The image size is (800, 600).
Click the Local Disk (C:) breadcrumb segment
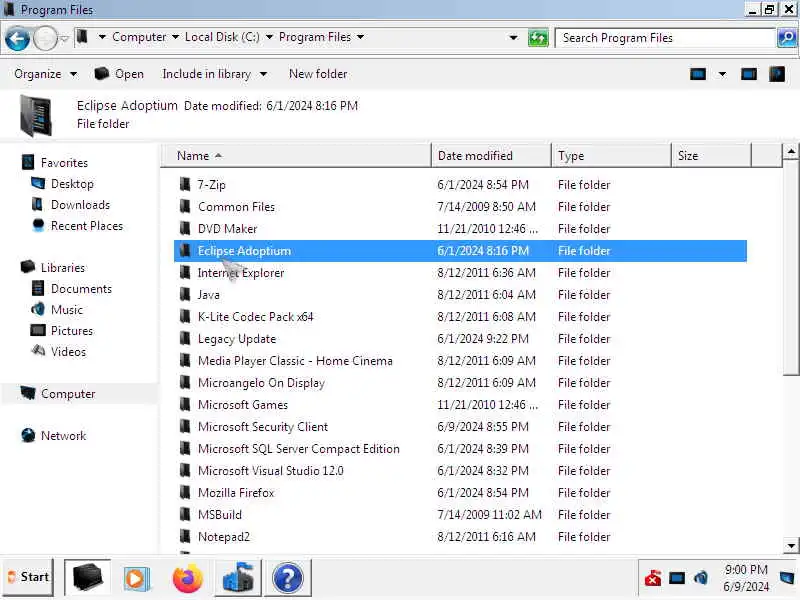pyautogui.click(x=222, y=37)
